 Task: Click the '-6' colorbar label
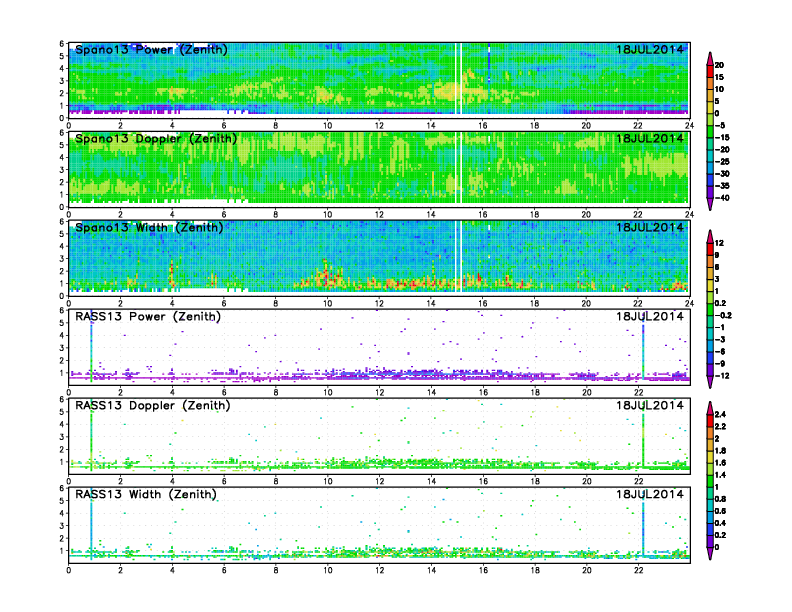(720, 351)
